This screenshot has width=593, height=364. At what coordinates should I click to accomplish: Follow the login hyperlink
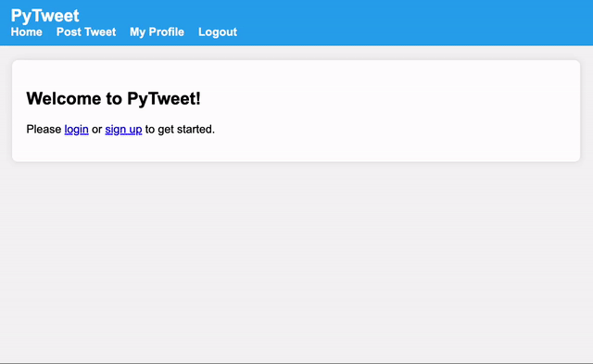tap(76, 130)
